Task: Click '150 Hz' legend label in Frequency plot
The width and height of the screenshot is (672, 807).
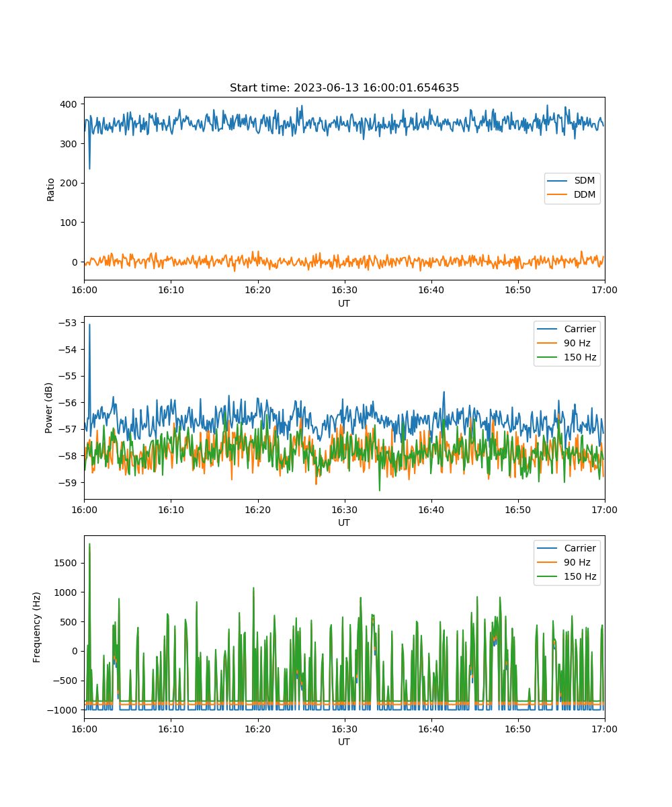Action: point(580,576)
